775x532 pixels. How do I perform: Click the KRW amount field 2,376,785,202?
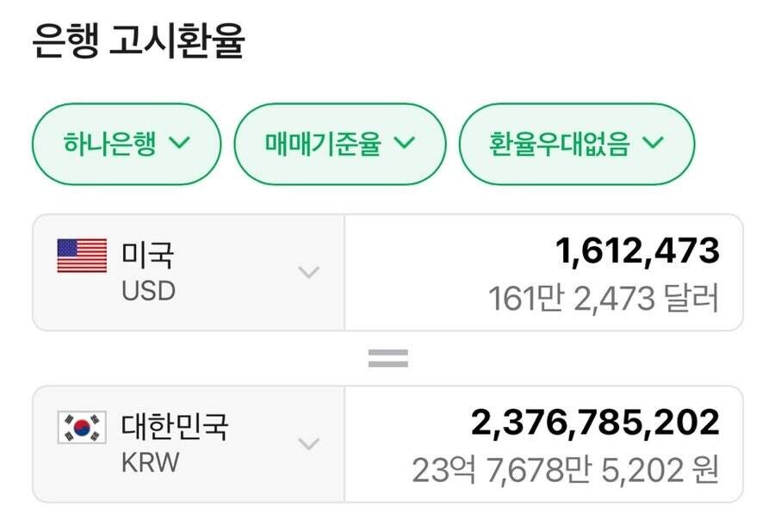click(x=594, y=422)
